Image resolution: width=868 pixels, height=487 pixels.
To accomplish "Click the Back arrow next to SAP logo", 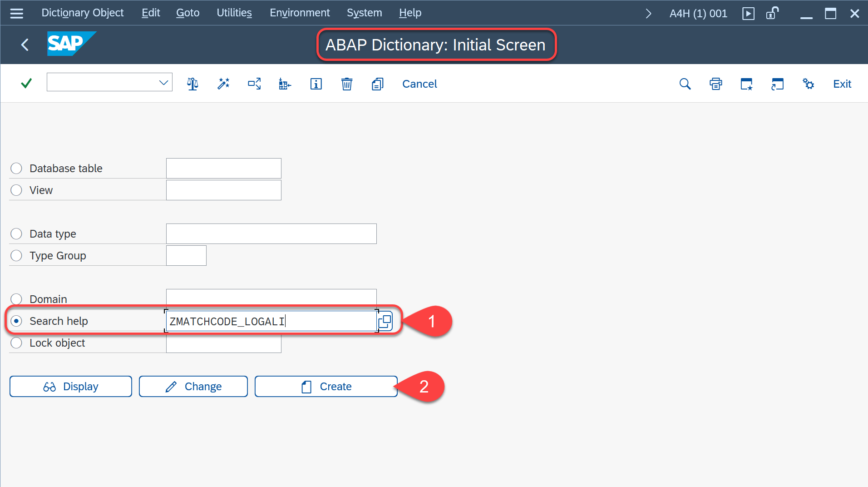I will [x=25, y=45].
